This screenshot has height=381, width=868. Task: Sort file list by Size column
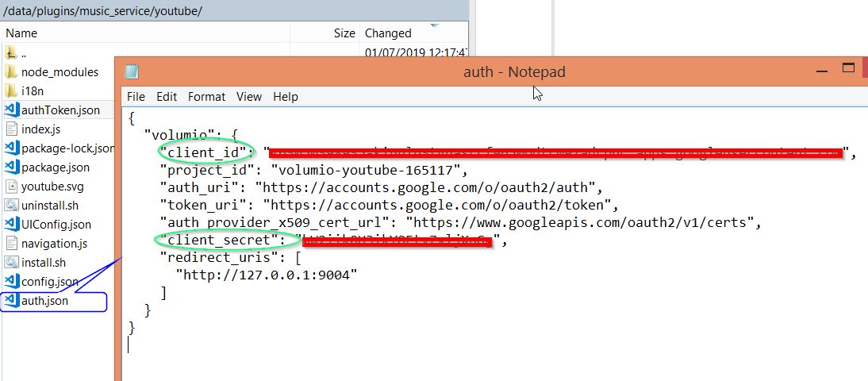(x=325, y=33)
